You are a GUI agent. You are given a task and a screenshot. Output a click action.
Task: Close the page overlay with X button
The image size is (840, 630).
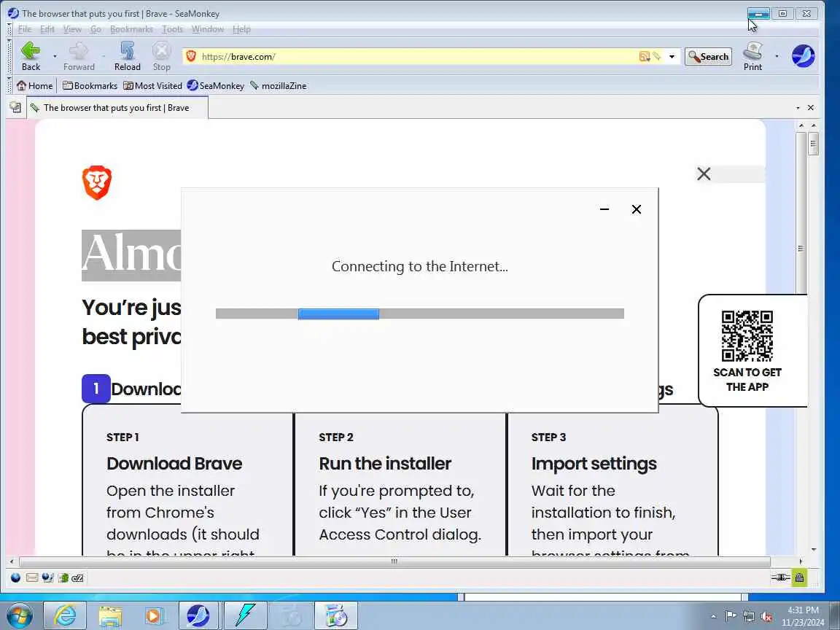pyautogui.click(x=704, y=174)
